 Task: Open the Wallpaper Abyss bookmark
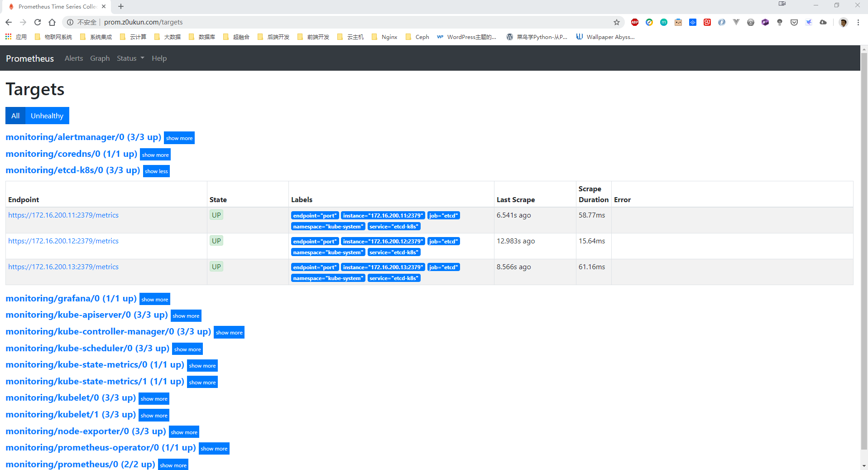click(605, 37)
